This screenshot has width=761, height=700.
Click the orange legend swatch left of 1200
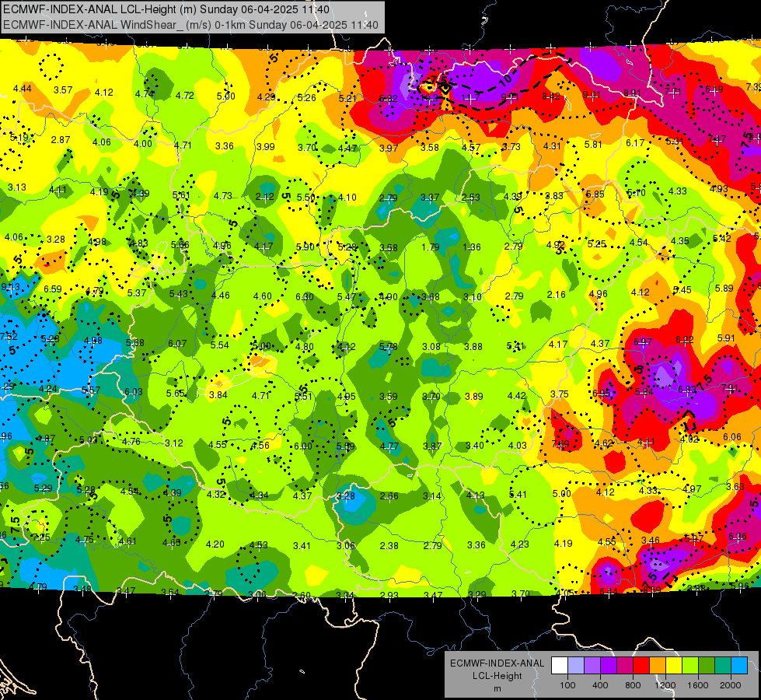(x=657, y=666)
